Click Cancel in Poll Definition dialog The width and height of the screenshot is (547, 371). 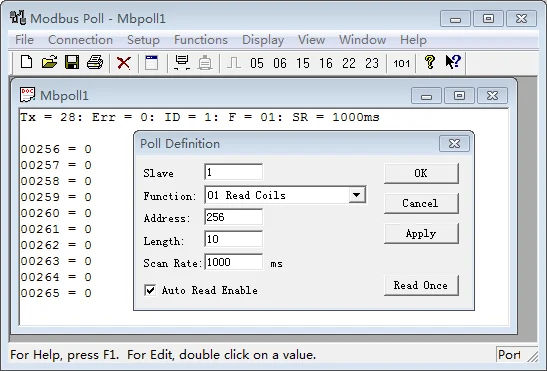pyautogui.click(x=421, y=203)
